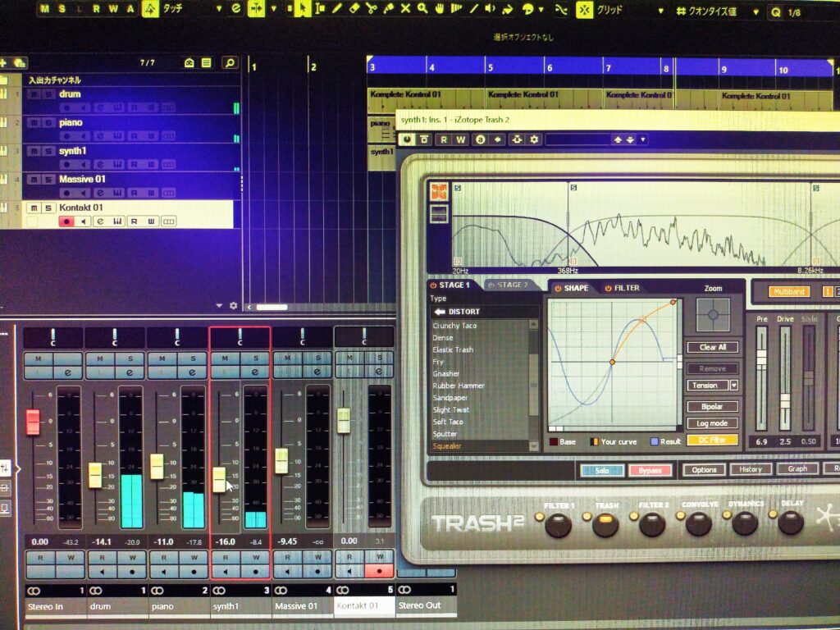Open Edit Channel Settings on Kontakt 01 track
This screenshot has width=840, height=630.
coord(99,221)
